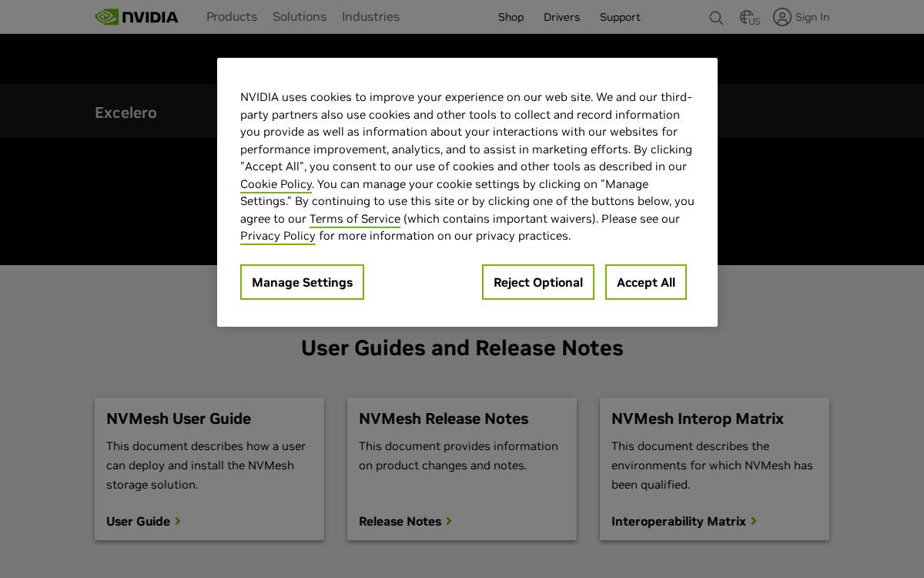Click the Sign In user avatar icon
The image size is (924, 578).
782,17
